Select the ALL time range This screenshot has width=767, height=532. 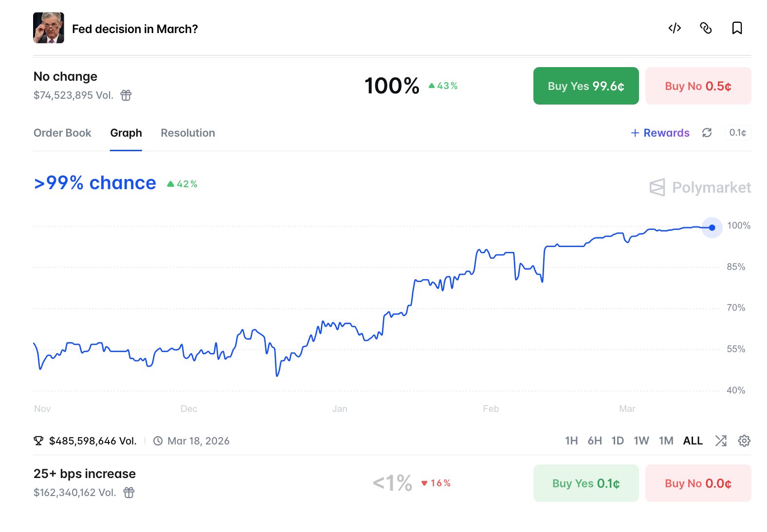693,441
